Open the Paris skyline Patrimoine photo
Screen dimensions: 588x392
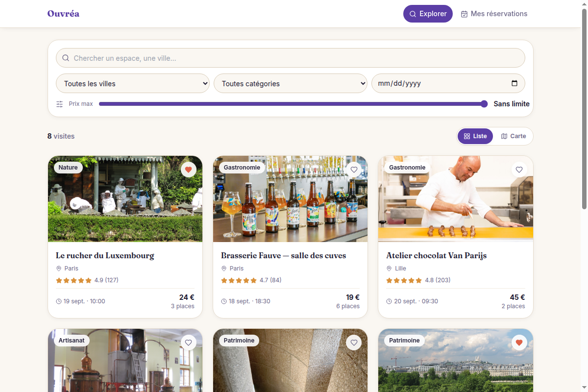[x=456, y=360]
